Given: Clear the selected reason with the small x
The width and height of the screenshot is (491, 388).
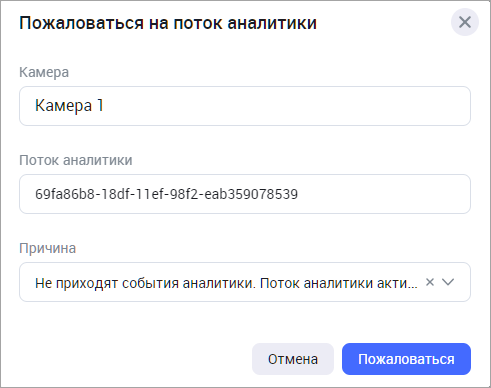Looking at the screenshot, I should point(430,282).
